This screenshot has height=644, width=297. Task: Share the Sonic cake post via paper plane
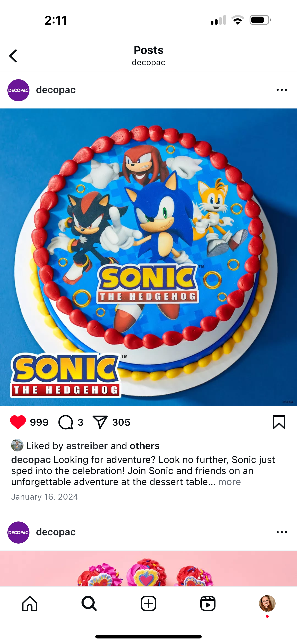pos(100,422)
